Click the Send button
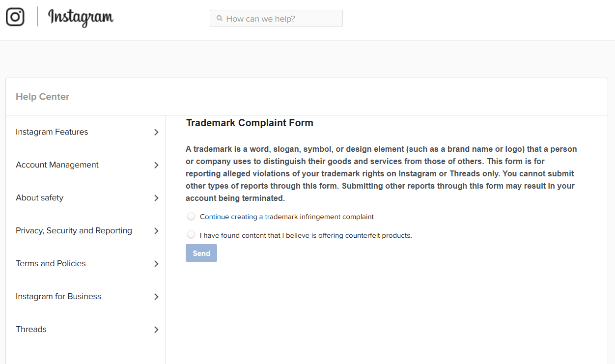Screen dimensions: 615x364 [x=201, y=253]
